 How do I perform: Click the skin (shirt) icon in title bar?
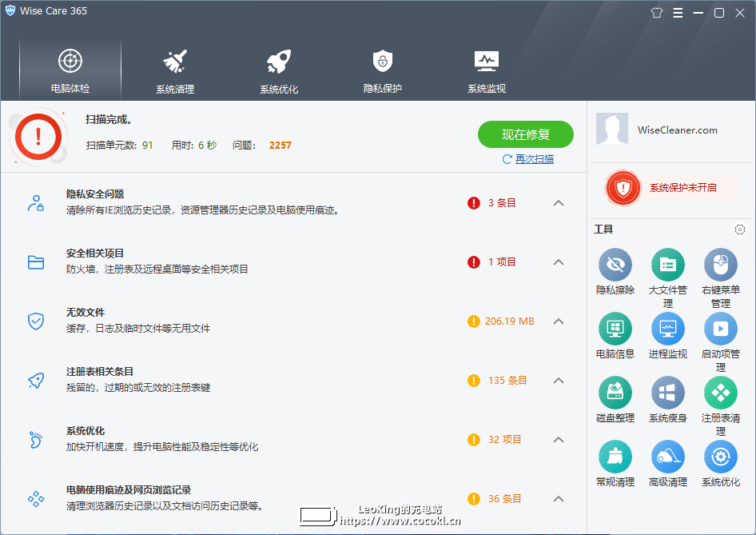pyautogui.click(x=657, y=13)
